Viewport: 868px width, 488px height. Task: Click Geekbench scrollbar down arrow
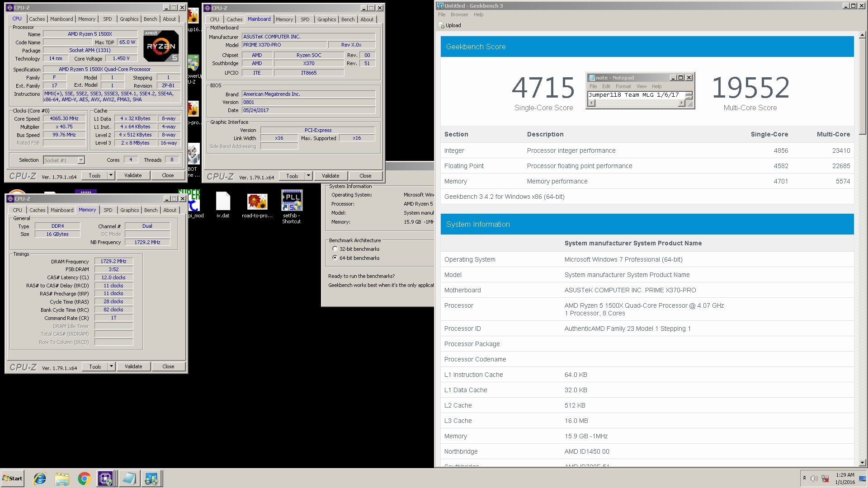click(862, 463)
